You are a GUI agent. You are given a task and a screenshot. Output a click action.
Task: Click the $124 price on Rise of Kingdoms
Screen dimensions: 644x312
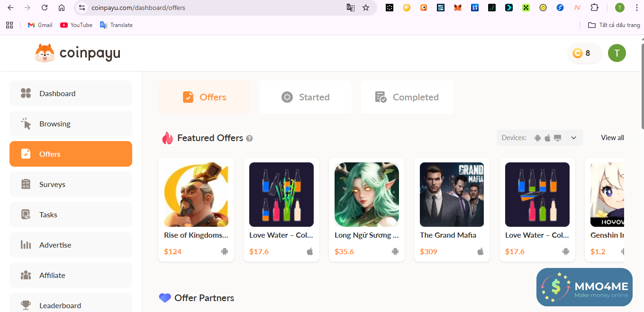pyautogui.click(x=172, y=251)
